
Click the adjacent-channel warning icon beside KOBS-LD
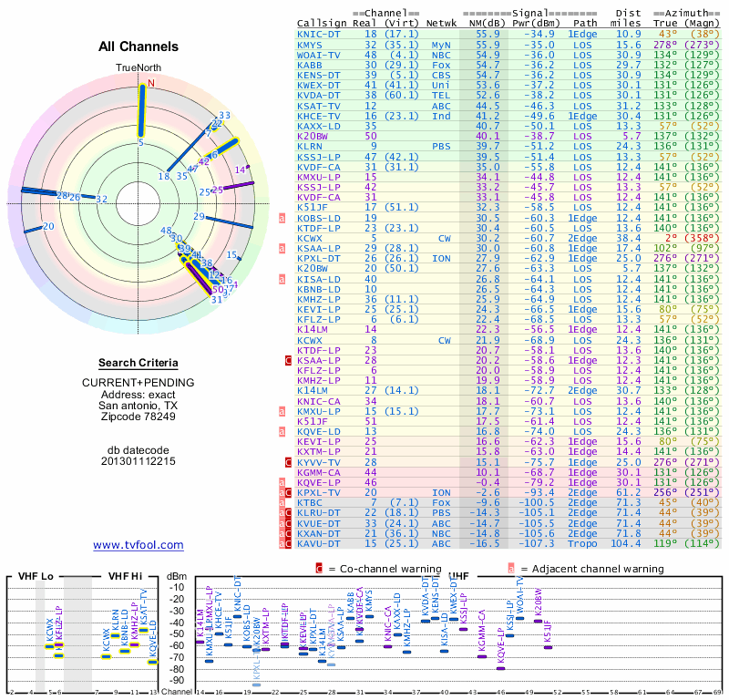tap(282, 218)
